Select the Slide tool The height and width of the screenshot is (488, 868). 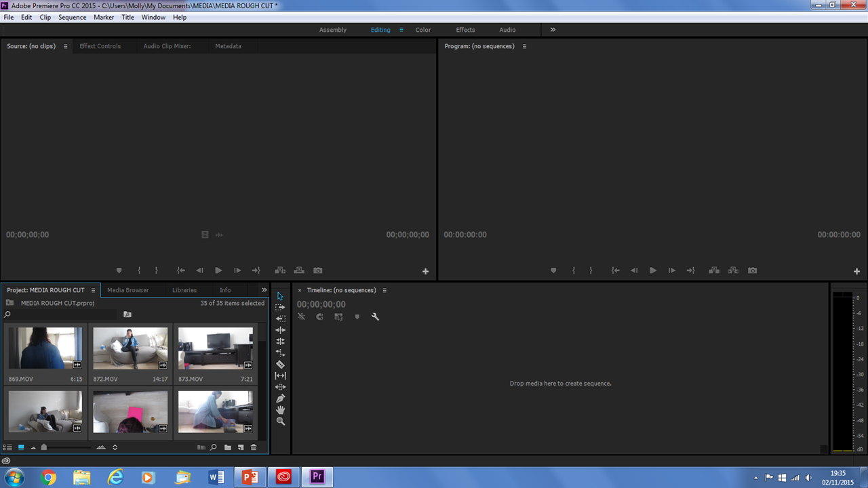pyautogui.click(x=280, y=387)
